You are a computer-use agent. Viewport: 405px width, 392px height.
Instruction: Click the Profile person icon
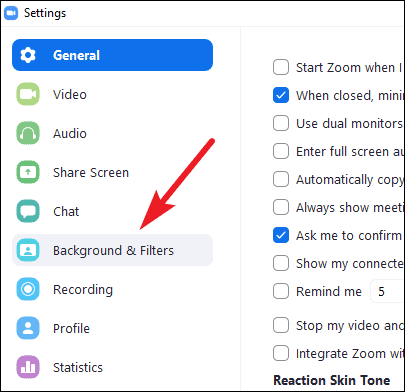pyautogui.click(x=28, y=328)
